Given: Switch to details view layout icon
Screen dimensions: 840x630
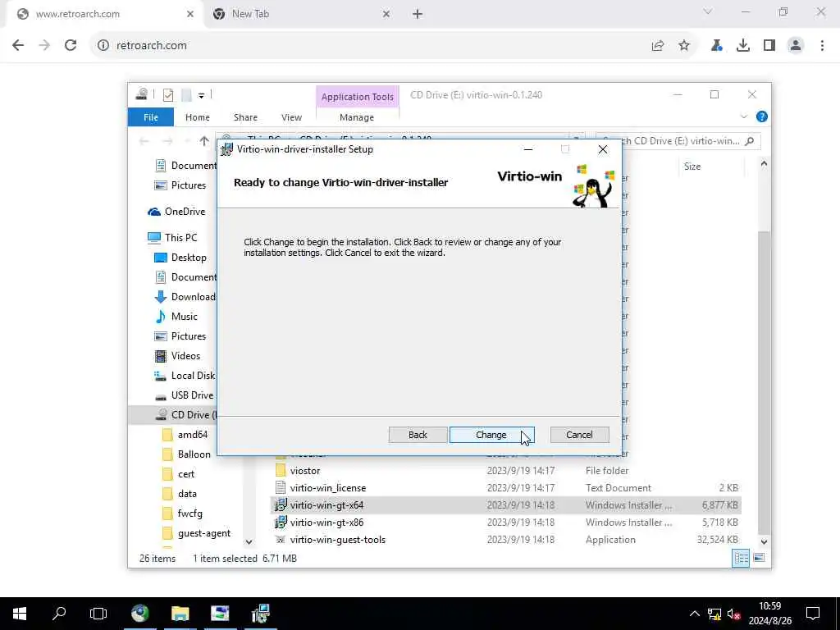Looking at the screenshot, I should click(x=741, y=558).
